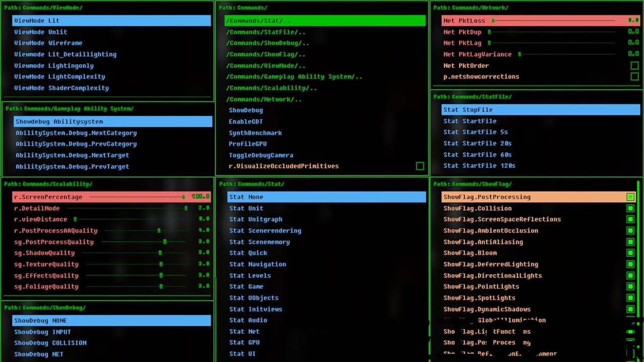Toggle the Net PktOrder checkbox
This screenshot has height=362, width=644.
click(x=634, y=66)
